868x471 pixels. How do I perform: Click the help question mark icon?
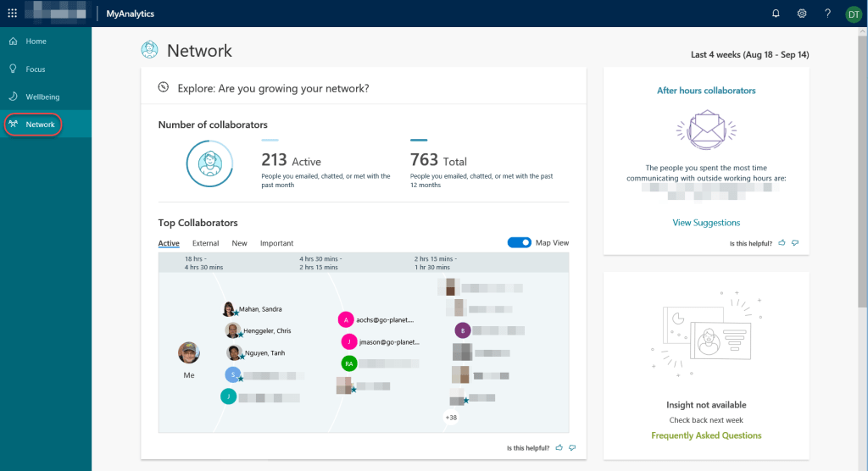coord(827,14)
